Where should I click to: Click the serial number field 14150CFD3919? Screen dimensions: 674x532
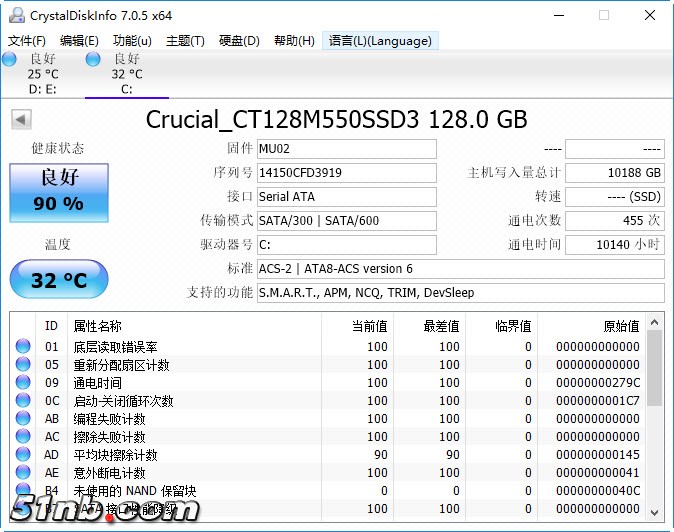346,173
